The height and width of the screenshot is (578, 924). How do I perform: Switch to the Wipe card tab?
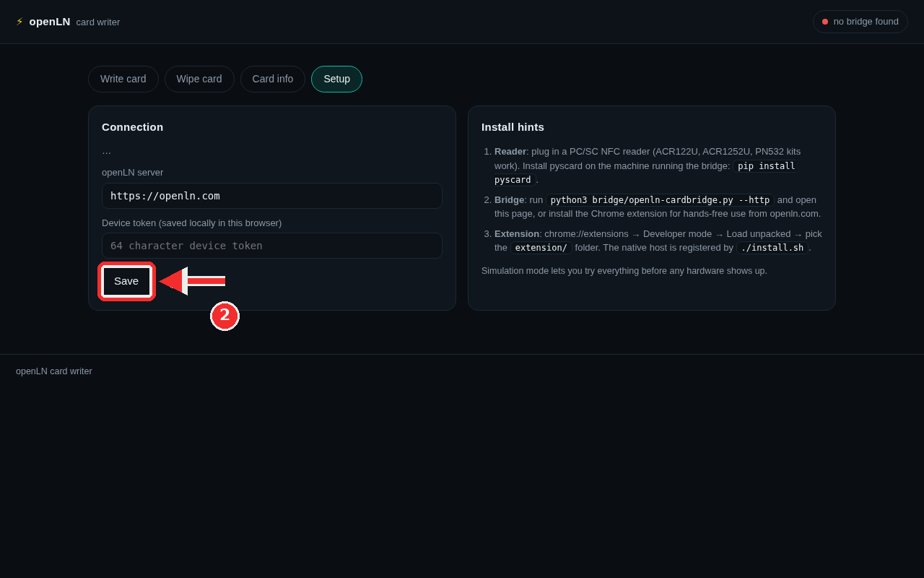199,79
